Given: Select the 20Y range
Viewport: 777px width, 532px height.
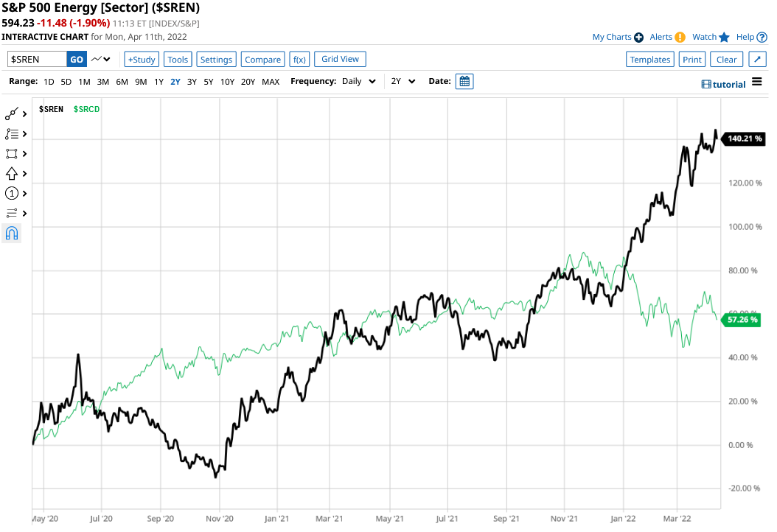Looking at the screenshot, I should (x=248, y=82).
